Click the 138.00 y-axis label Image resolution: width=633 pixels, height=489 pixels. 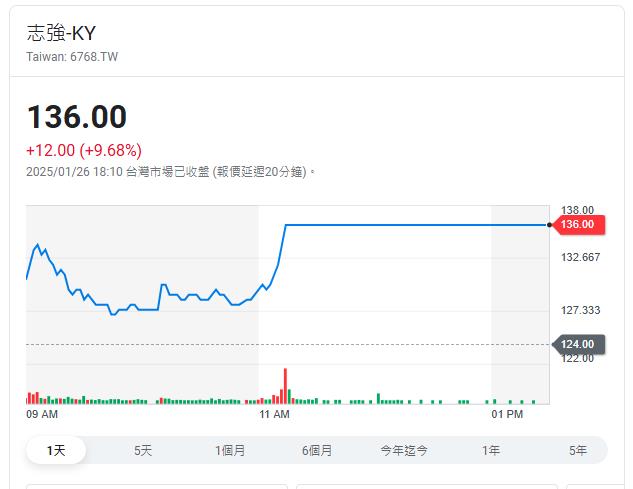(577, 210)
